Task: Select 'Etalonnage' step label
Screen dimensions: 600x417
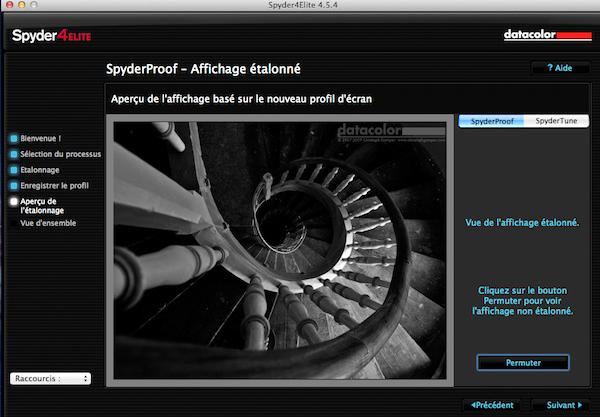Action: [x=40, y=170]
